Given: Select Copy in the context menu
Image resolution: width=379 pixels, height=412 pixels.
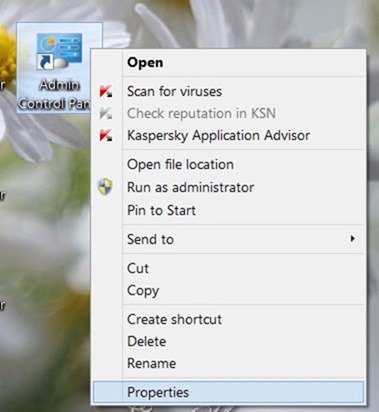Looking at the screenshot, I should pos(228,291).
